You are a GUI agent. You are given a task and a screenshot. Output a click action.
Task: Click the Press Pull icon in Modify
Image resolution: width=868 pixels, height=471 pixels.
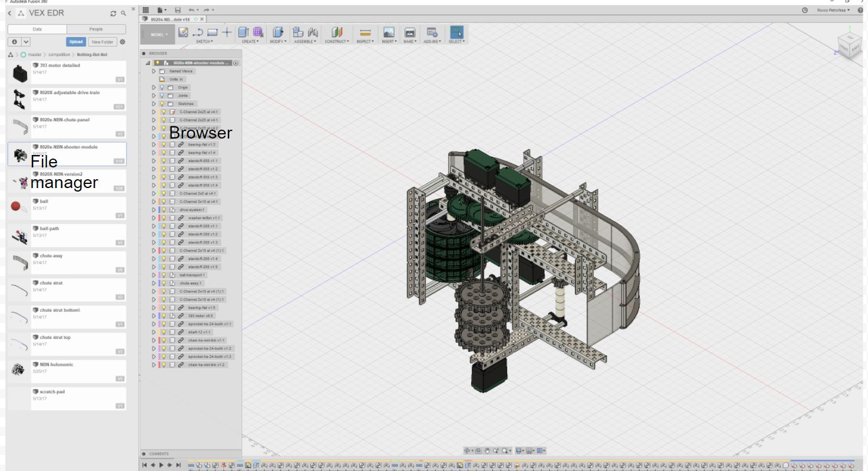278,32
